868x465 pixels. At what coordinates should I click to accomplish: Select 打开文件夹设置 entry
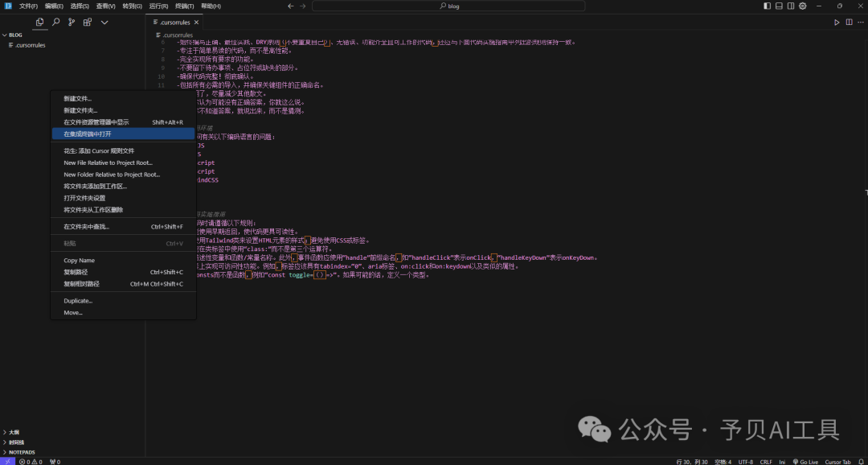(x=123, y=198)
